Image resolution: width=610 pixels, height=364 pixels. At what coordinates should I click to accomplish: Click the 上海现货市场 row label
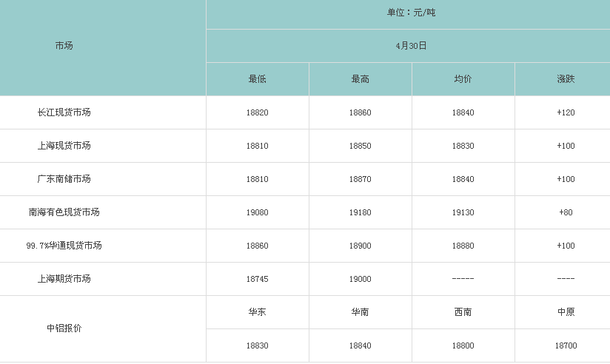pyautogui.click(x=64, y=146)
